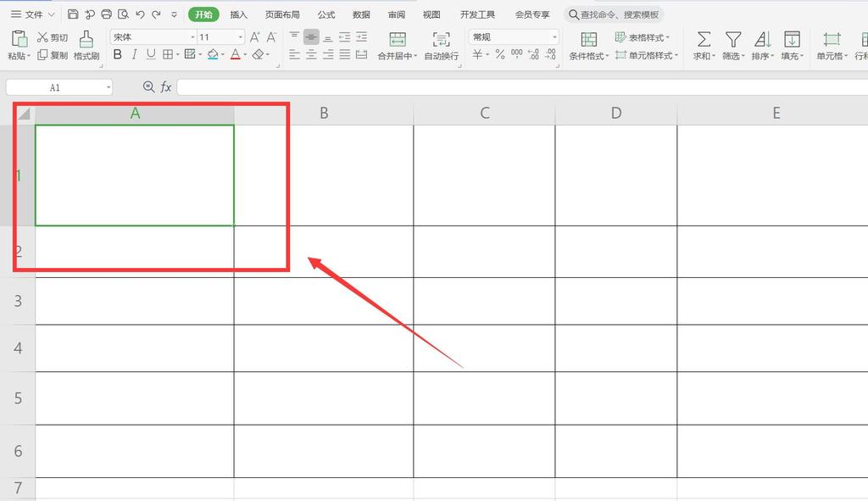This screenshot has height=501, width=868.
Task: Apply thousands separator 000 format
Action: tap(516, 53)
